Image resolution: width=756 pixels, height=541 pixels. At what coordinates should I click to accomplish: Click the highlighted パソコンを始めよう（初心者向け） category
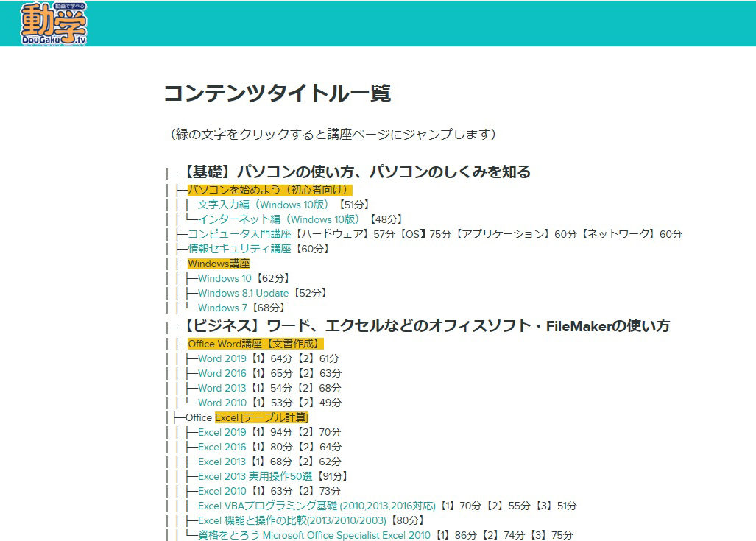pos(269,190)
